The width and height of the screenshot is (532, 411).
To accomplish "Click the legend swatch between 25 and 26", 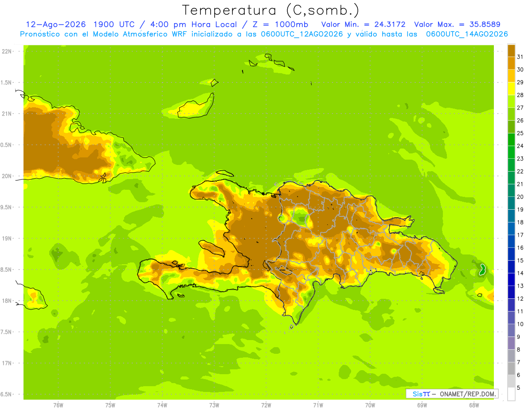I will (x=511, y=127).
